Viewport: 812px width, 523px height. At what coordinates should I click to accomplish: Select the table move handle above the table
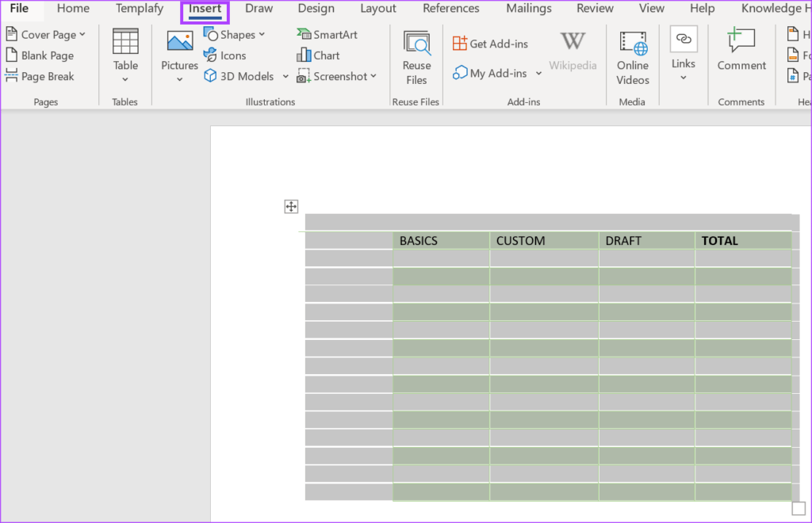[x=291, y=206]
